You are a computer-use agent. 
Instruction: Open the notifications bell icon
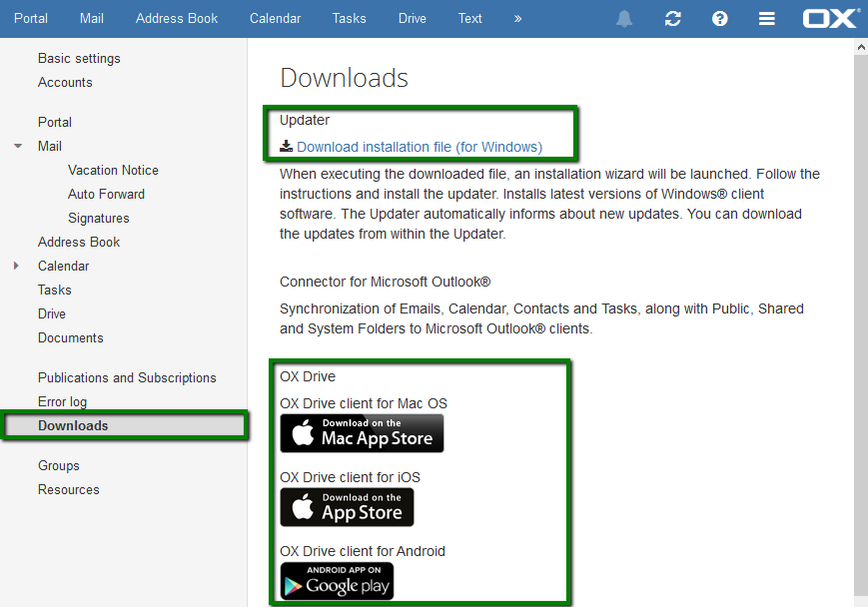point(624,19)
